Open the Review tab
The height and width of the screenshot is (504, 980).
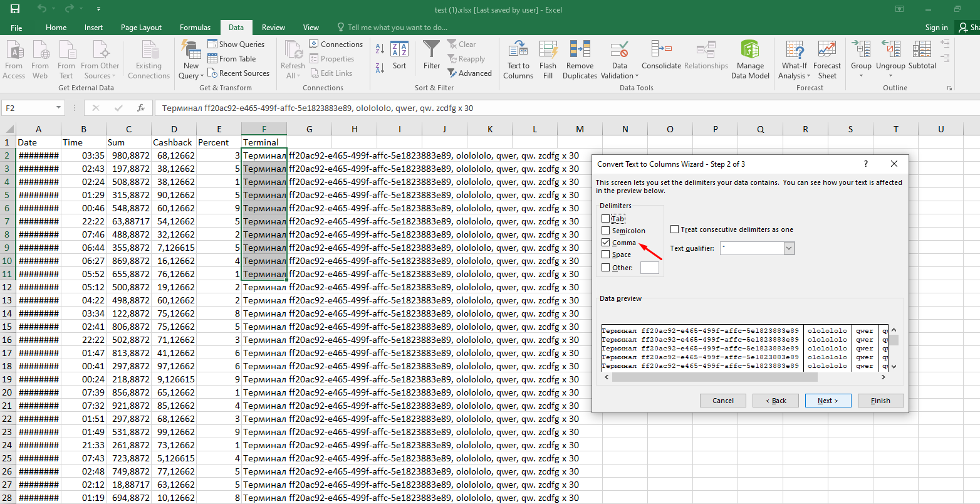(x=273, y=27)
